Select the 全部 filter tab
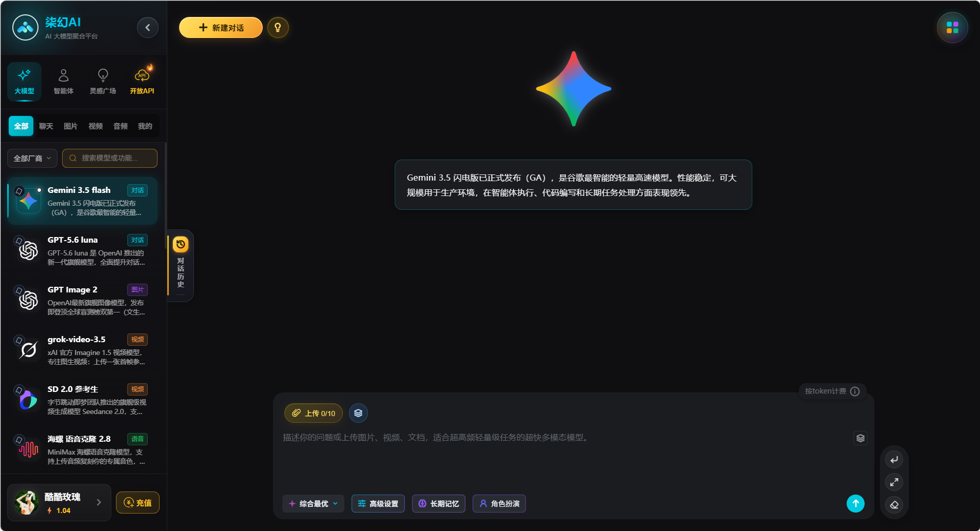The image size is (980, 531). [x=21, y=126]
